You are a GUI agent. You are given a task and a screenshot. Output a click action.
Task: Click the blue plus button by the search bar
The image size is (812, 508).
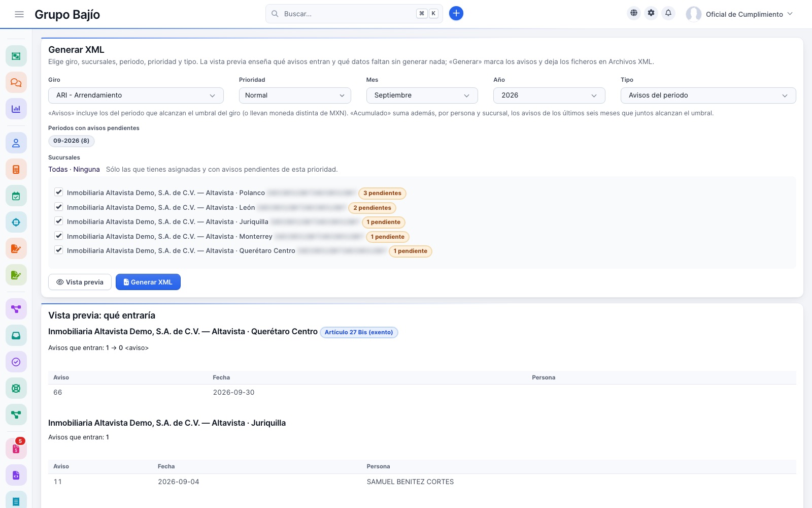pyautogui.click(x=456, y=14)
